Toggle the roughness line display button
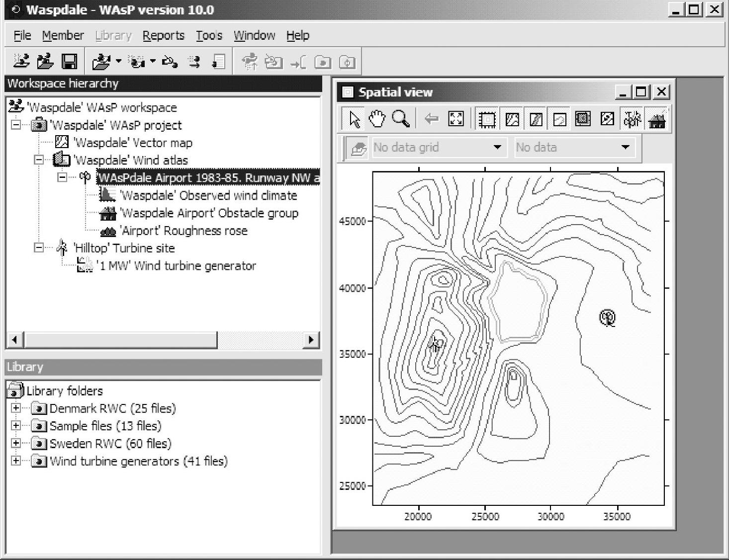The image size is (729, 560). tap(559, 119)
